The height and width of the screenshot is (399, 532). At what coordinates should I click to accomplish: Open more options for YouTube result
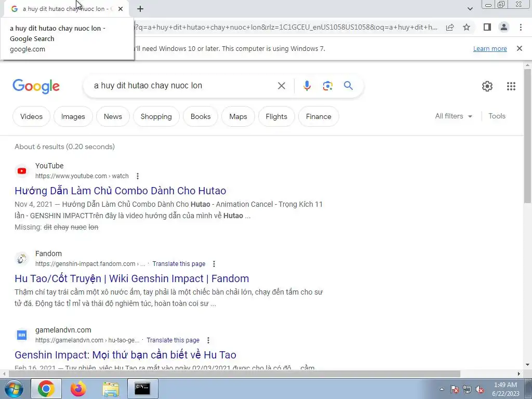[x=137, y=176]
